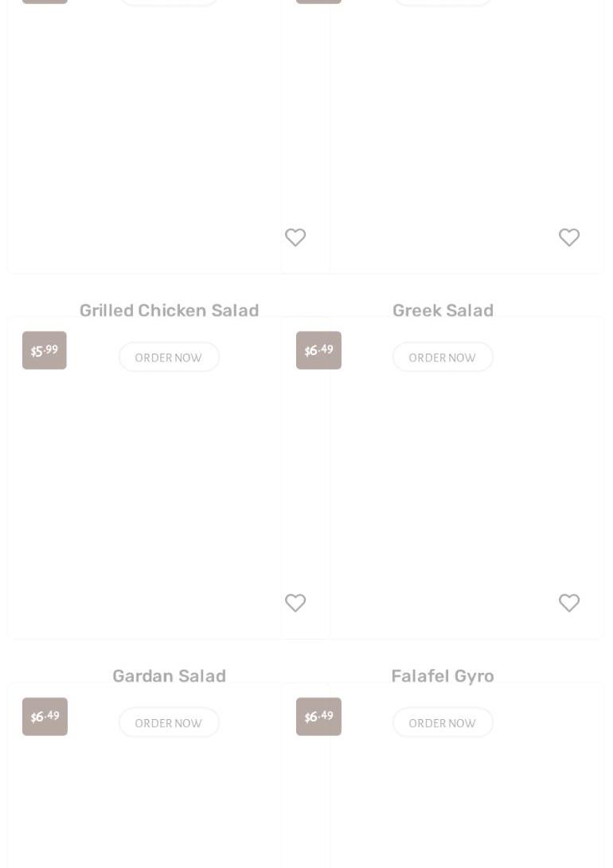The width and height of the screenshot is (613, 868).
Task: Order the Gardan Salad now
Action: click(x=169, y=722)
